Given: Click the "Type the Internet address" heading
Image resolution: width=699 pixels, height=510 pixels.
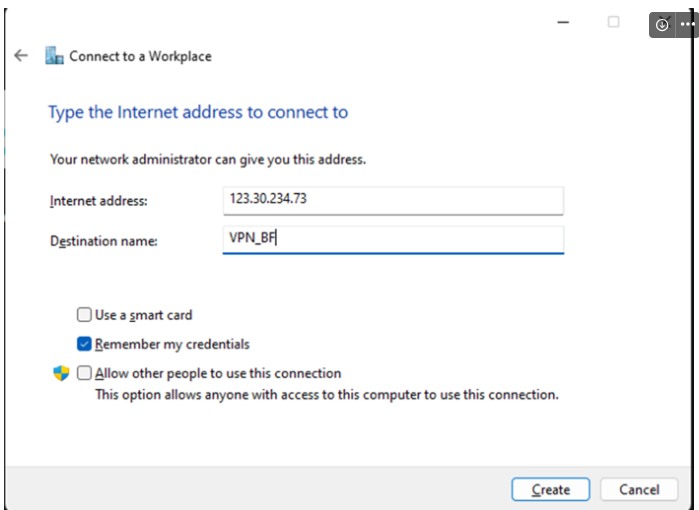Looking at the screenshot, I should point(198,112).
